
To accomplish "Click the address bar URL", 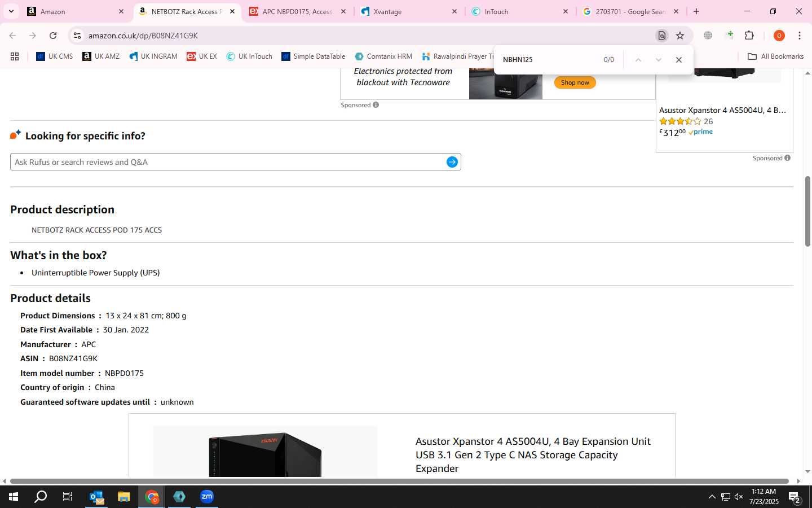I will click(x=143, y=36).
